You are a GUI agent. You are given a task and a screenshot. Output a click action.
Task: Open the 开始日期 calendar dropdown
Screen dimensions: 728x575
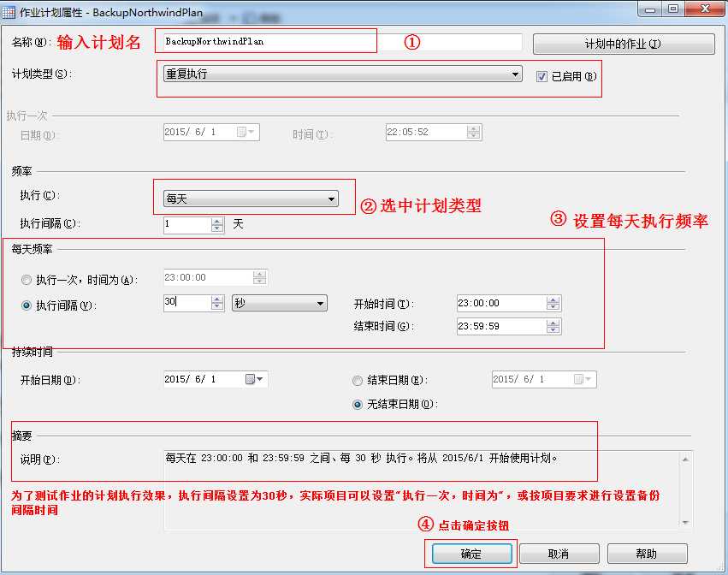(254, 379)
